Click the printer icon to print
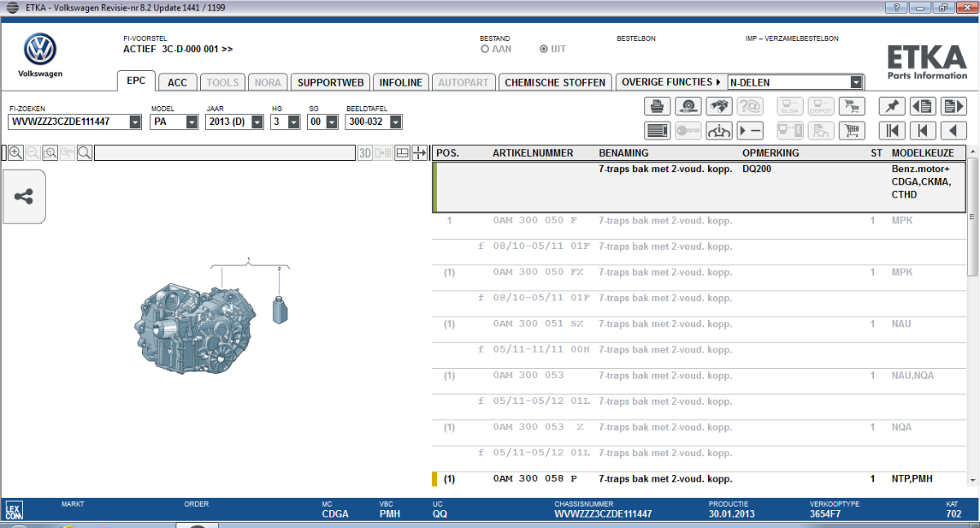Screen dimensions: 980x528 tap(658, 106)
